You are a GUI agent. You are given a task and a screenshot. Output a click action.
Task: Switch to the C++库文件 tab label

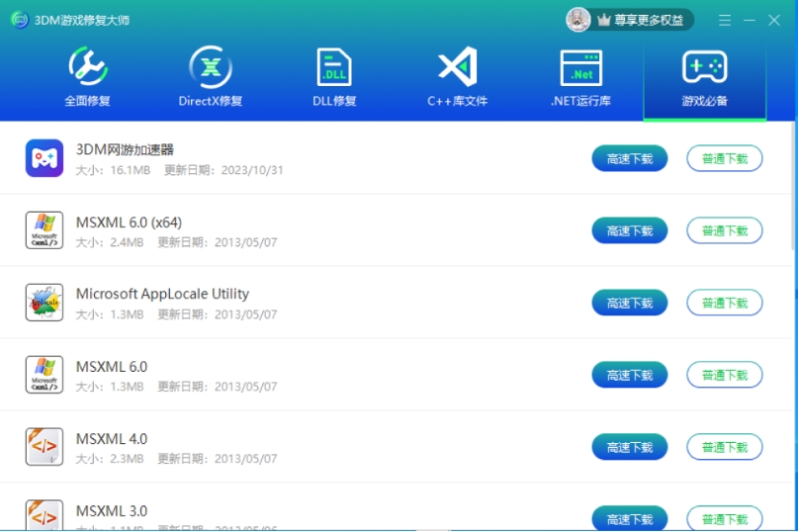(457, 101)
